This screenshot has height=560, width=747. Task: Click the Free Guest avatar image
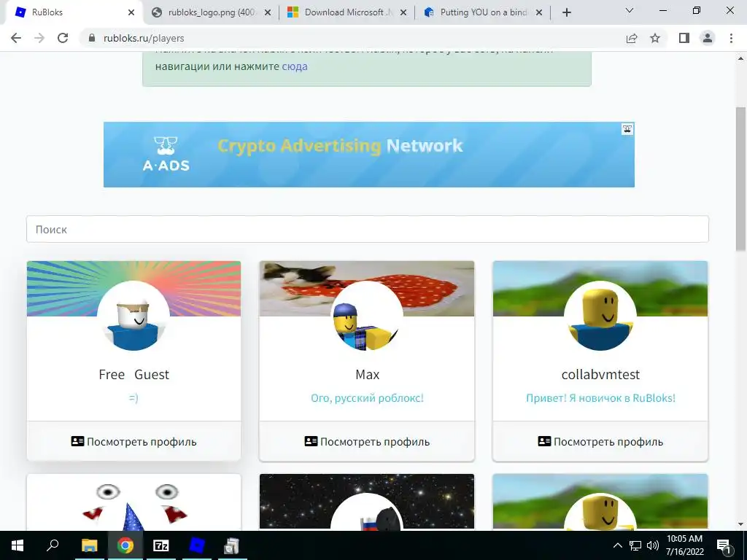pyautogui.click(x=134, y=316)
